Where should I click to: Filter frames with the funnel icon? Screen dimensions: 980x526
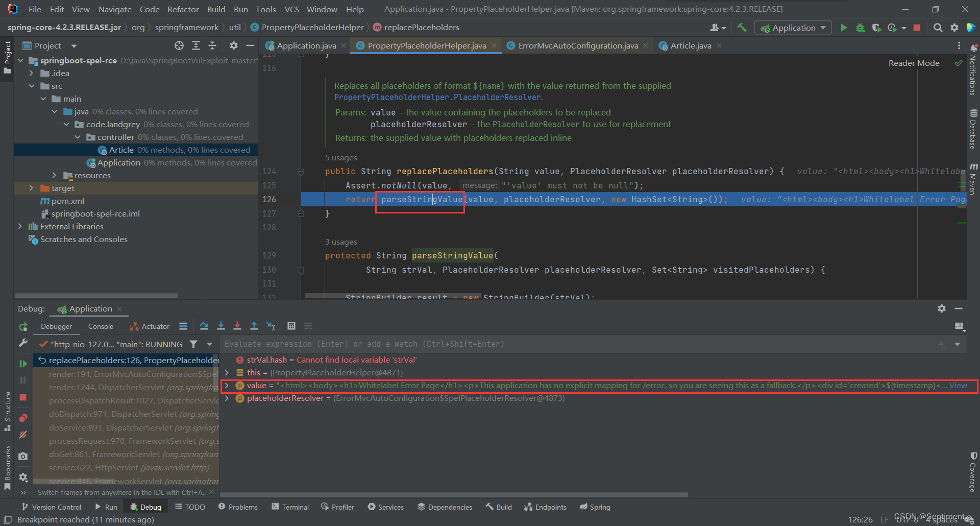coord(193,344)
